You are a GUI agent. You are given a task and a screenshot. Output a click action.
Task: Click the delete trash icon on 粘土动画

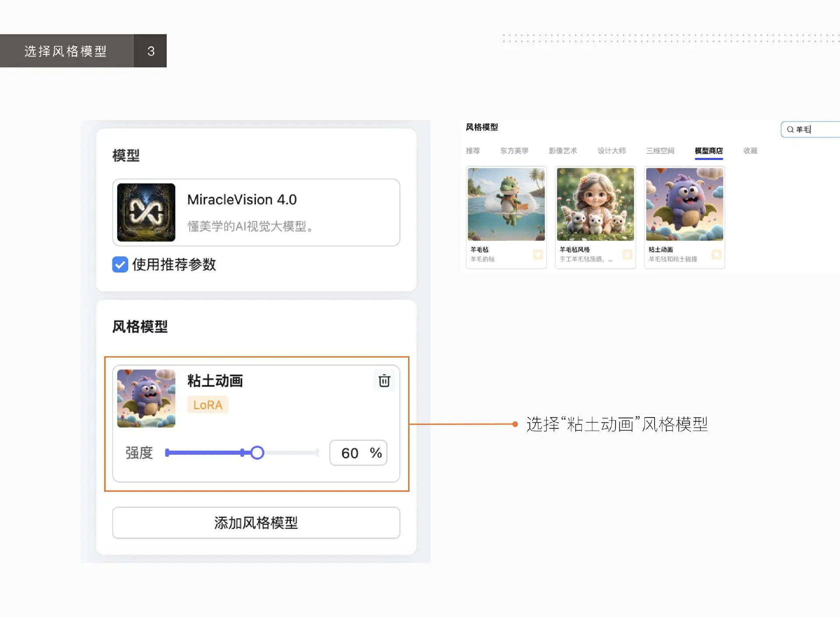(x=384, y=381)
